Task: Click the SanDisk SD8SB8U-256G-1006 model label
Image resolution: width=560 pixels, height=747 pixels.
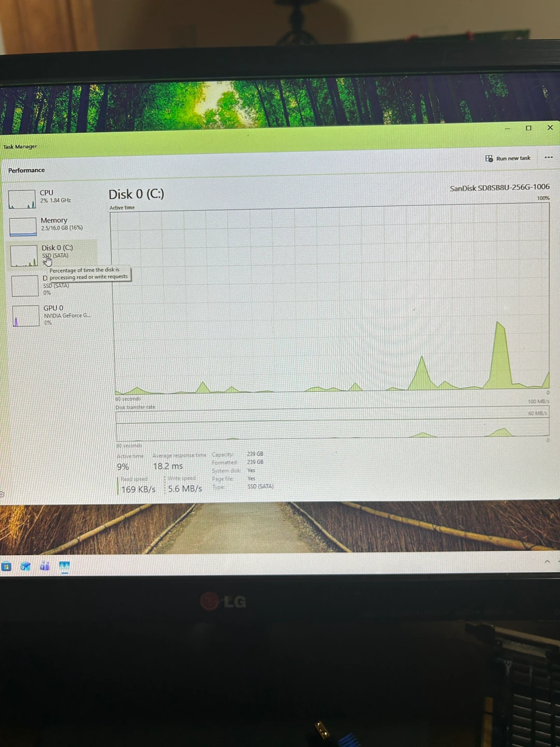Action: coord(499,187)
